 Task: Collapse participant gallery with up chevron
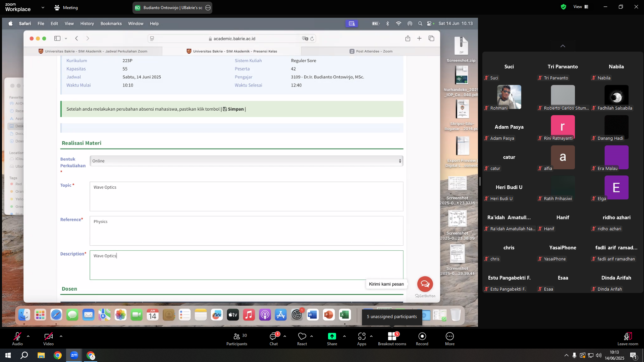tap(563, 46)
